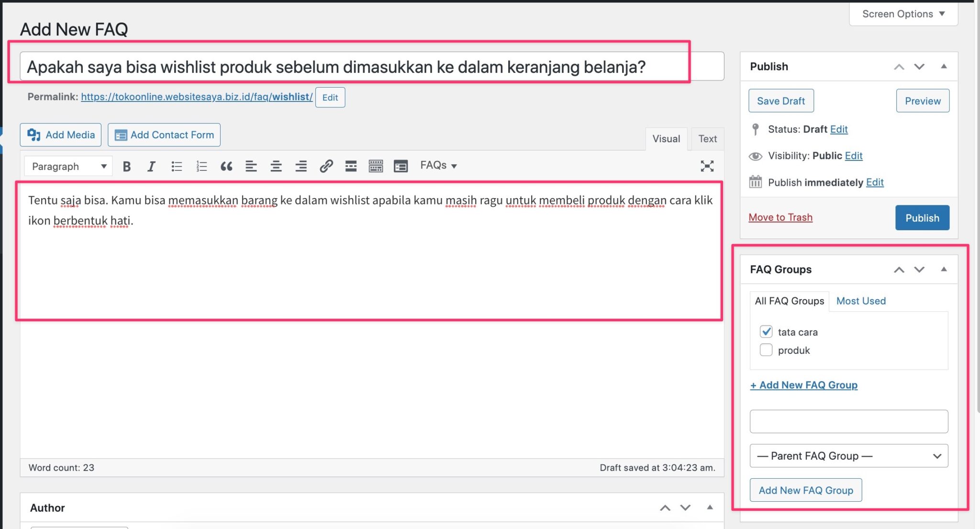Click the Move to Trash link
Viewport: 980px width, 529px height.
click(x=780, y=217)
